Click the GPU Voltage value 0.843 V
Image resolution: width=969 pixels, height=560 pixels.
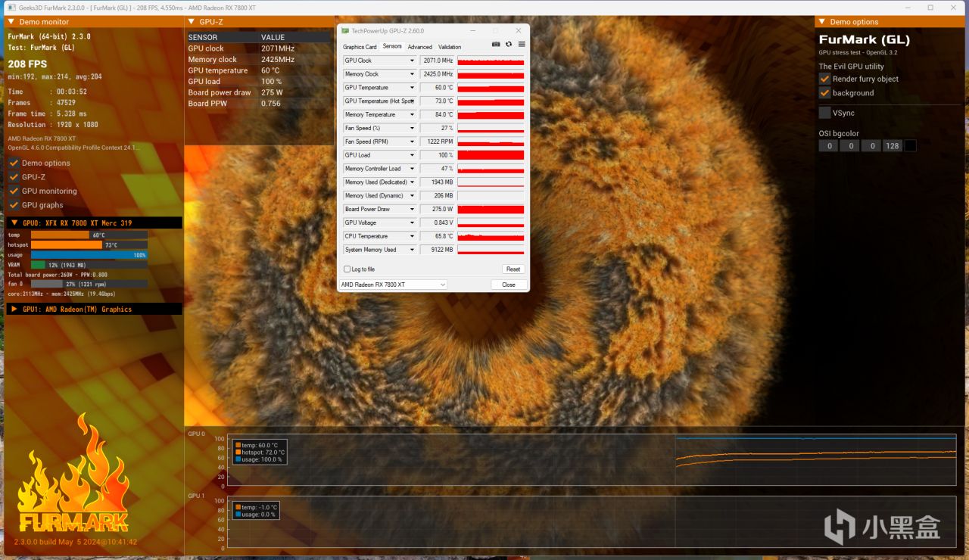(x=437, y=222)
